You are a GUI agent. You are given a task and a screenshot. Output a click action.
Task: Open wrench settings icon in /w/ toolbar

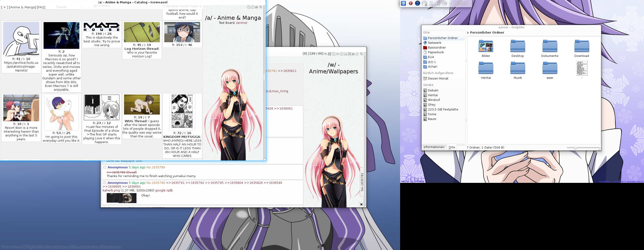click(362, 54)
